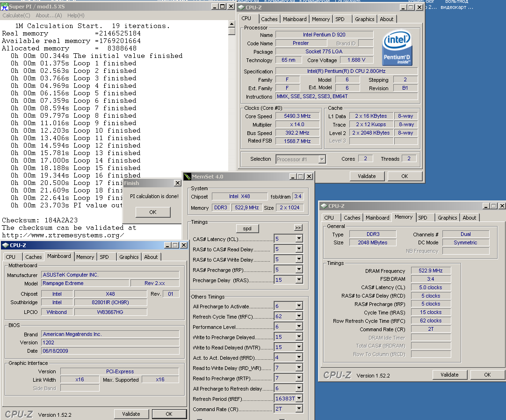Image resolution: width=506 pixels, height=420 pixels.
Task: Open the Calculate(C) menu in Super PI
Action: click(16, 15)
